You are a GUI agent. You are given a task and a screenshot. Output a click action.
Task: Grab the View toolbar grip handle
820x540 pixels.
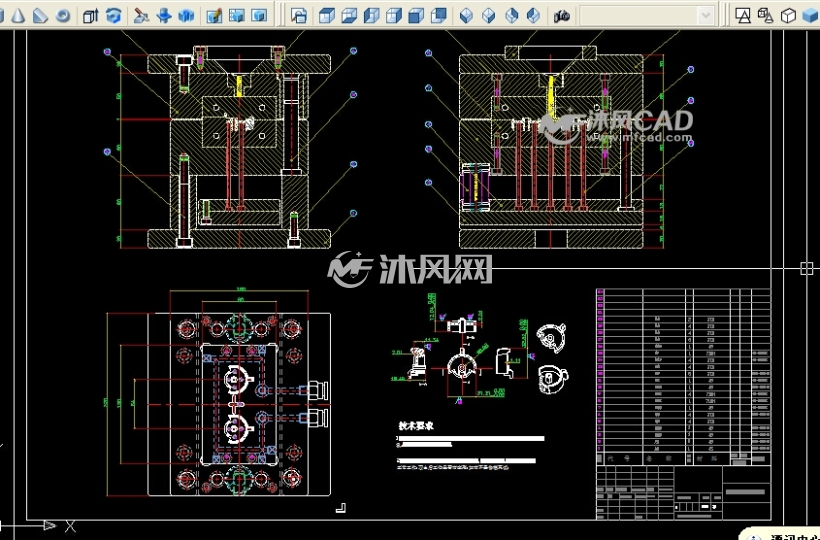click(x=280, y=15)
